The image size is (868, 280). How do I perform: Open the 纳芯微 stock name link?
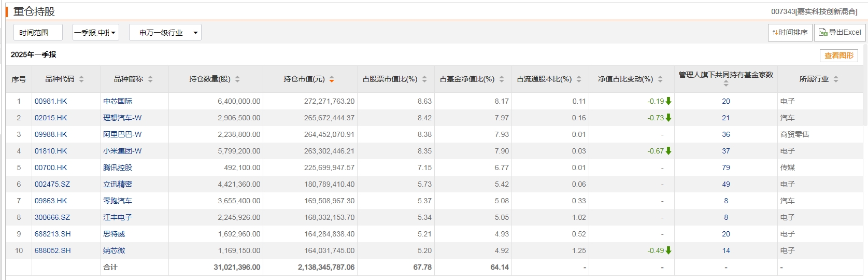pyautogui.click(x=114, y=250)
